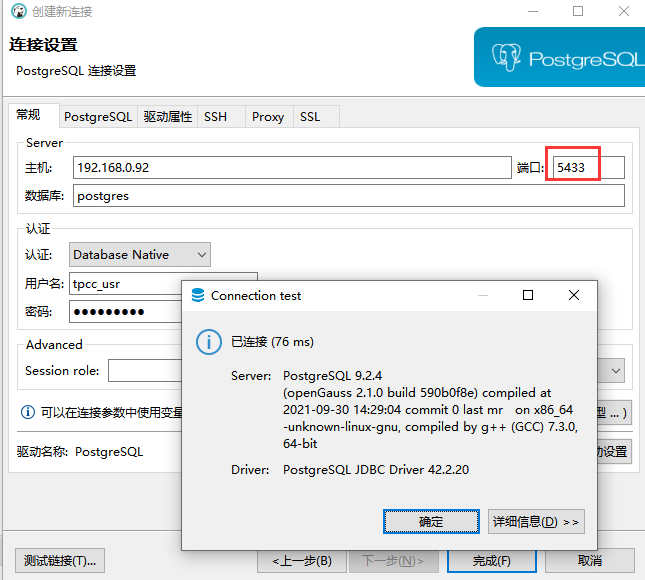Show 详细信息(D) details

536,522
